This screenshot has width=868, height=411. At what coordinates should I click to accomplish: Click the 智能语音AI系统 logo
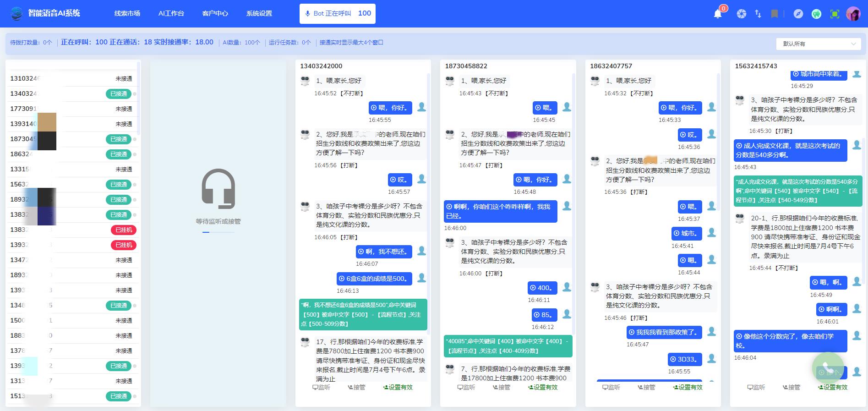click(45, 13)
